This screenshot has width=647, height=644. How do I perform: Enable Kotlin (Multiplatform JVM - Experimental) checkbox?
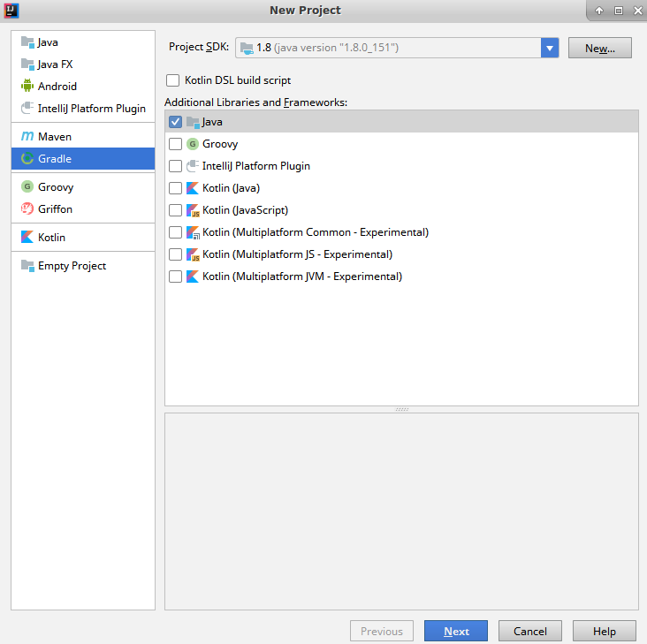click(x=175, y=277)
